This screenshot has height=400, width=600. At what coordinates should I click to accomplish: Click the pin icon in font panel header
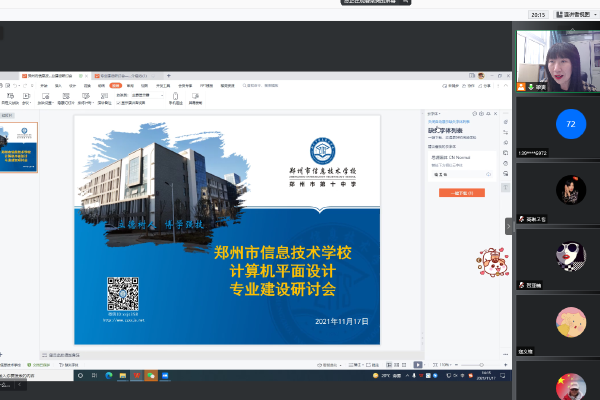pyautogui.click(x=488, y=114)
